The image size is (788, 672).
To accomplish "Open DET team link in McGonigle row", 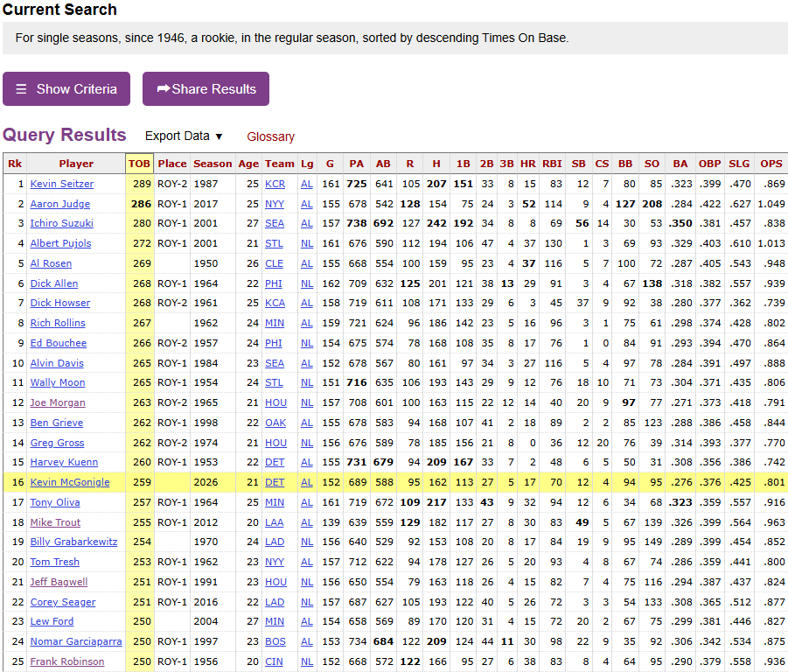I will point(275,482).
